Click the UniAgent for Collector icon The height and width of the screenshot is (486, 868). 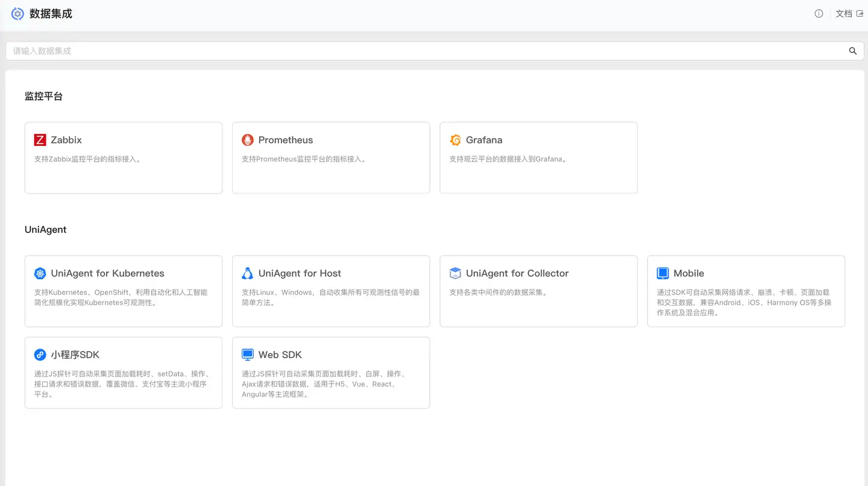455,273
